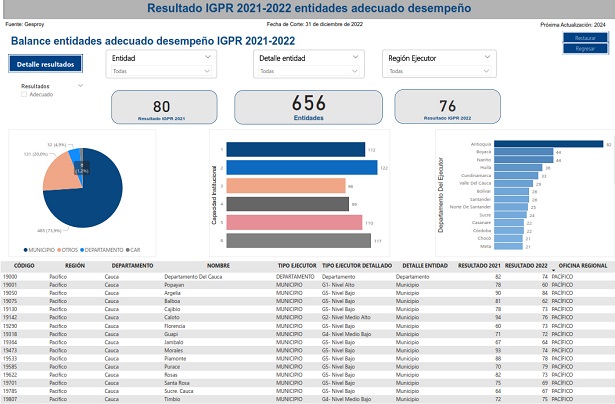Click the Huila bar in department chart
Screen dimensions: 615x404
pyautogui.click(x=518, y=167)
